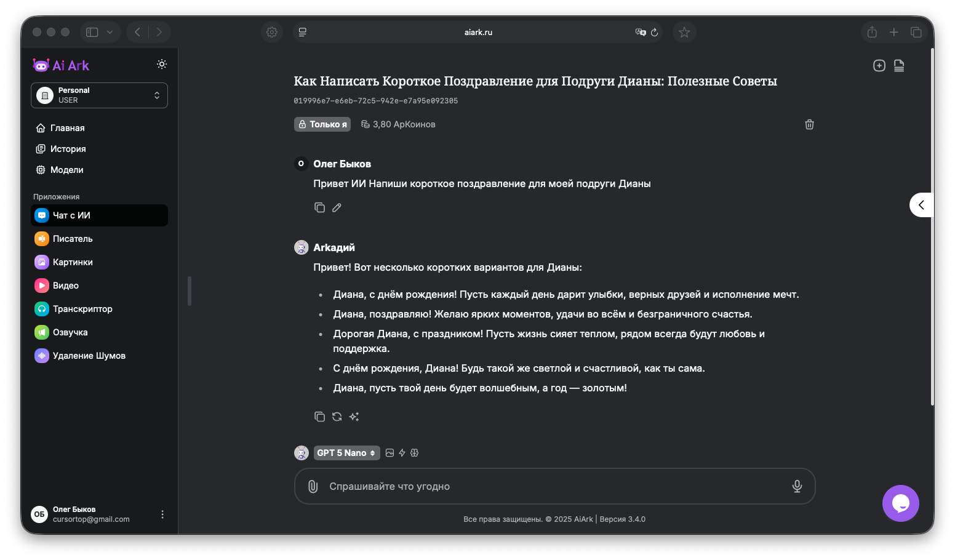Copy Oleg Bykov's message with copy icon
The width and height of the screenshot is (955, 560).
pos(319,207)
